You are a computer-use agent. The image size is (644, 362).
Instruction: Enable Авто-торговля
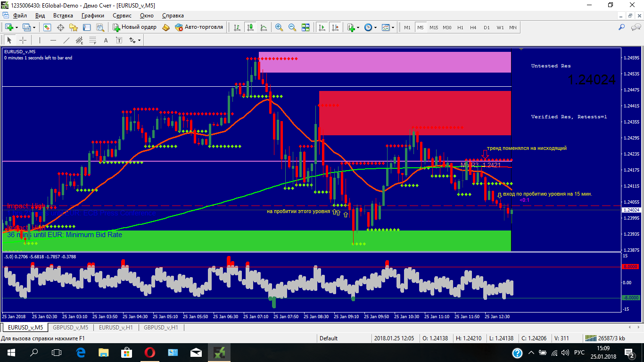[x=199, y=27]
